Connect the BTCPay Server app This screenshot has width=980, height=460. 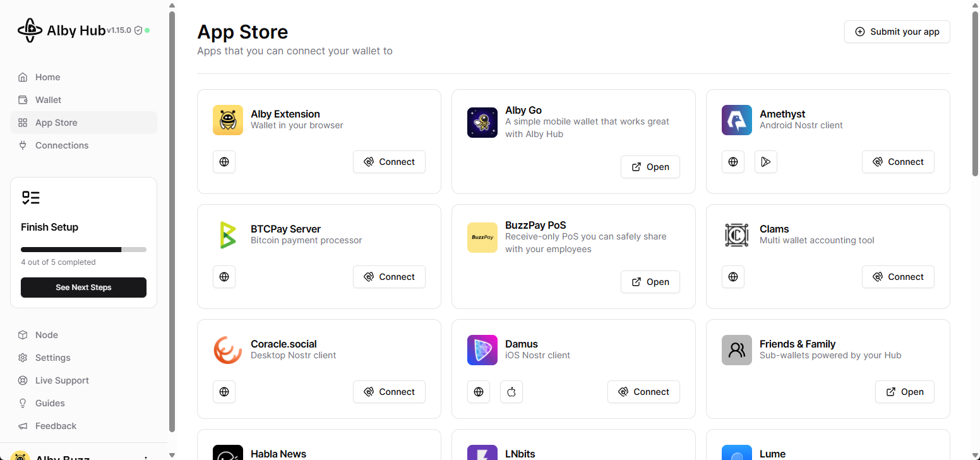coord(389,277)
